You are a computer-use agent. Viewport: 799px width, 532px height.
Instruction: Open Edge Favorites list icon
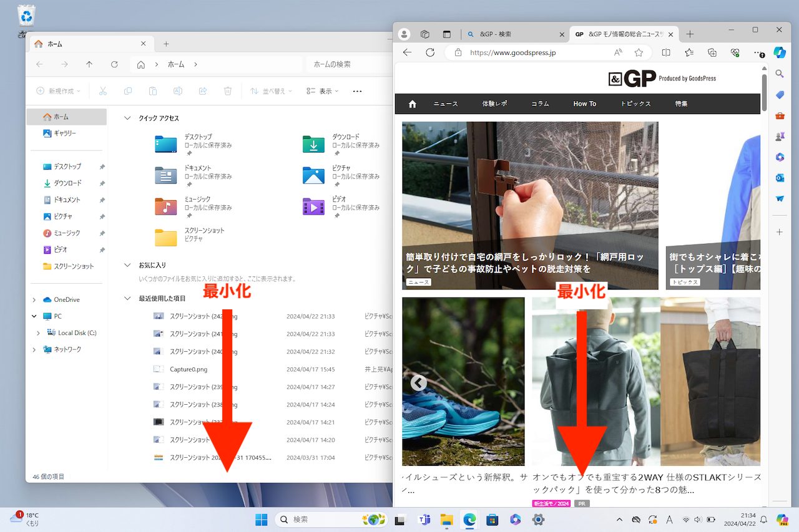pyautogui.click(x=689, y=53)
